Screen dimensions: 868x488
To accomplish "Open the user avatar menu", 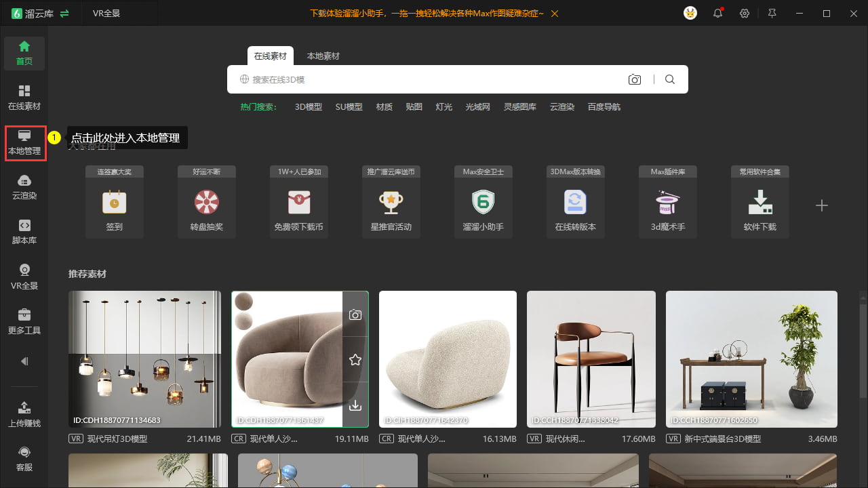I will tap(690, 14).
